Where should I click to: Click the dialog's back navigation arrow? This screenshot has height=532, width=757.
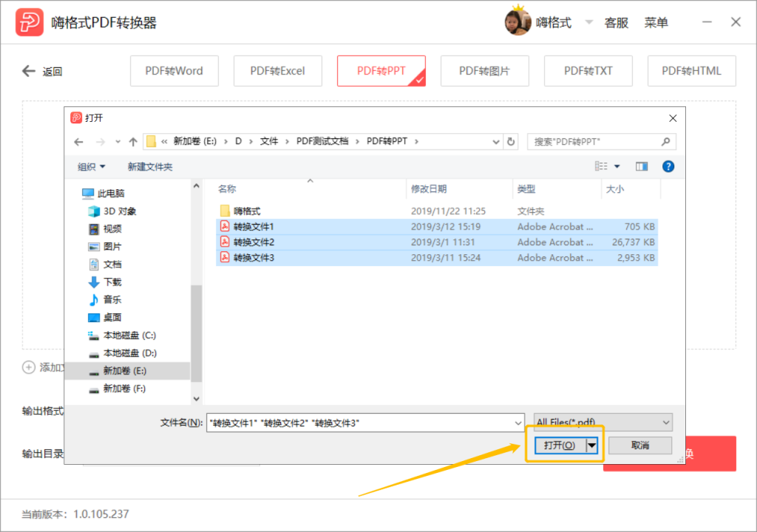coord(78,141)
